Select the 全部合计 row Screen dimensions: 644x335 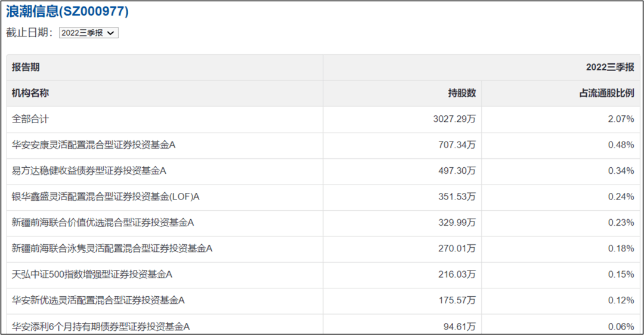click(x=30, y=119)
